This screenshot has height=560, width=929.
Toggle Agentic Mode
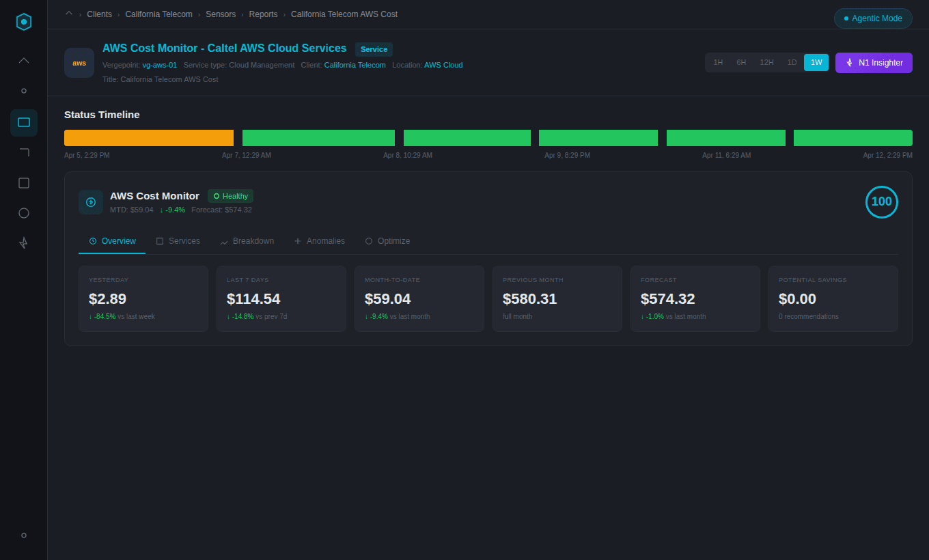click(x=873, y=18)
